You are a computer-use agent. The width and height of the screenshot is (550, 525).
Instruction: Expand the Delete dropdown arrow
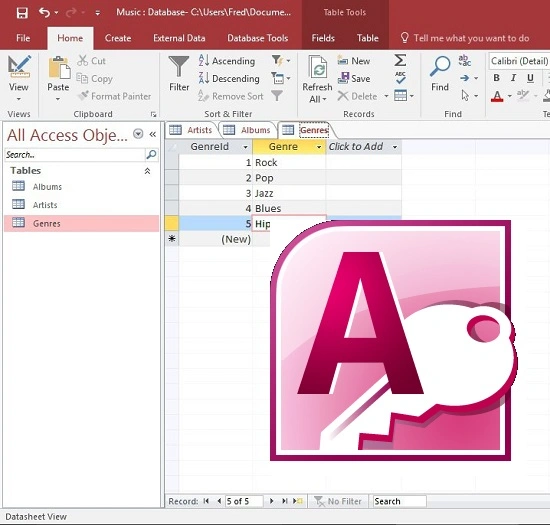386,96
